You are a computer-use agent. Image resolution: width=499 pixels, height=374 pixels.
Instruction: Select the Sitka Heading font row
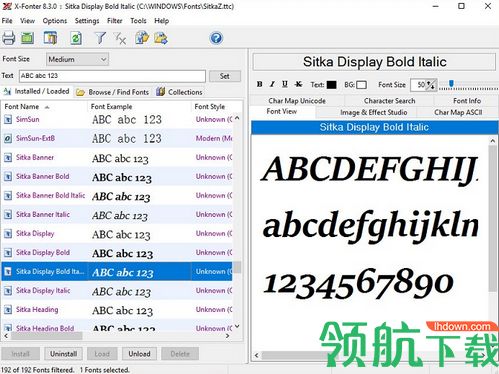click(x=117, y=310)
